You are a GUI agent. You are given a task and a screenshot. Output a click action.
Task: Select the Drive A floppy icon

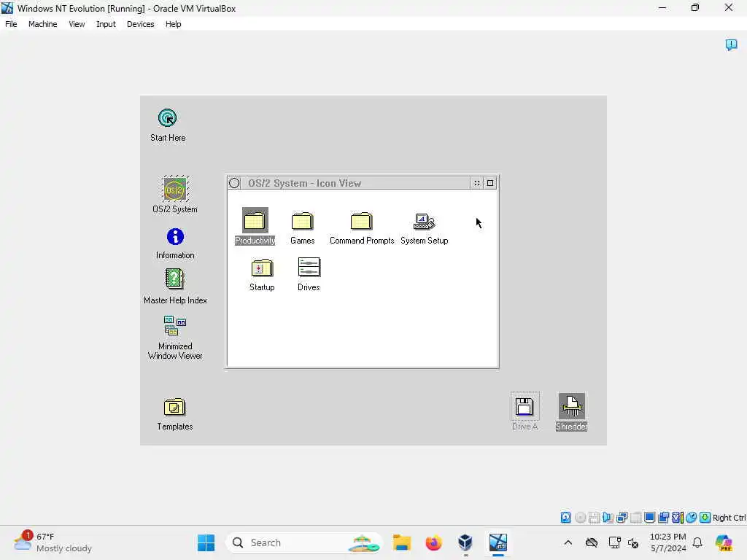(525, 407)
